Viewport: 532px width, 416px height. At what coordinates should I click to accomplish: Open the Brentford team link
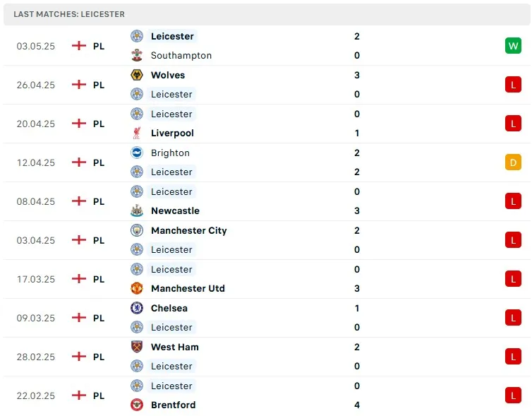click(173, 405)
